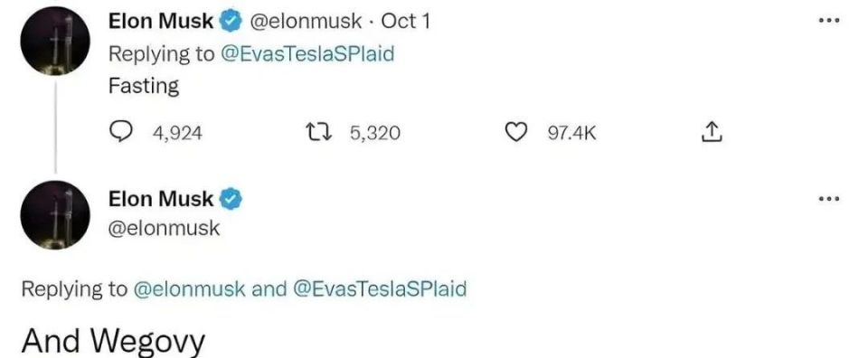Share the Fasting tweet via upload icon
Image resolution: width=868 pixels, height=358 pixels.
tap(712, 132)
